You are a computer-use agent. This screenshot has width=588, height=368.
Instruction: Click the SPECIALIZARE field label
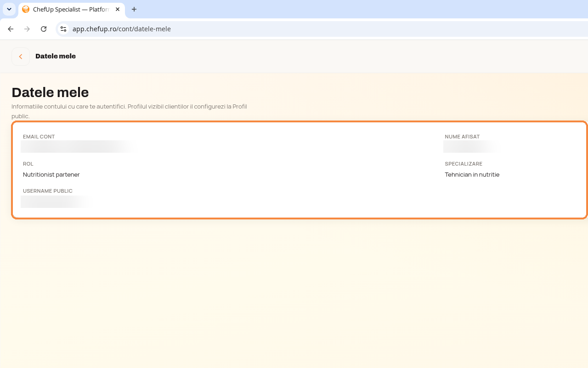[464, 164]
